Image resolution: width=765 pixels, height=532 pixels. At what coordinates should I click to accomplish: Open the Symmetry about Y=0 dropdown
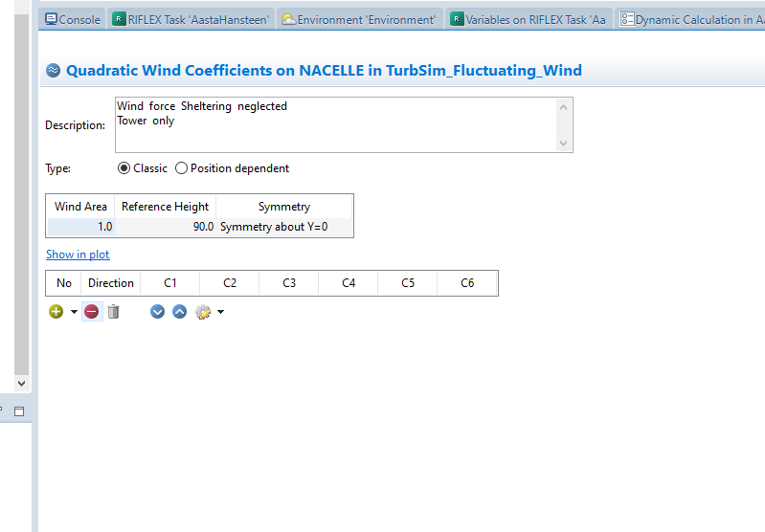(284, 227)
